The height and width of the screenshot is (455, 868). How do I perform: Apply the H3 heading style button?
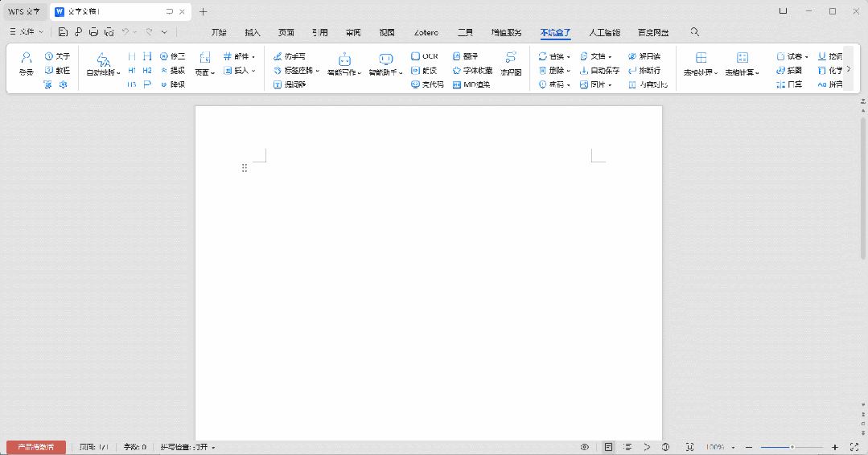click(x=132, y=84)
